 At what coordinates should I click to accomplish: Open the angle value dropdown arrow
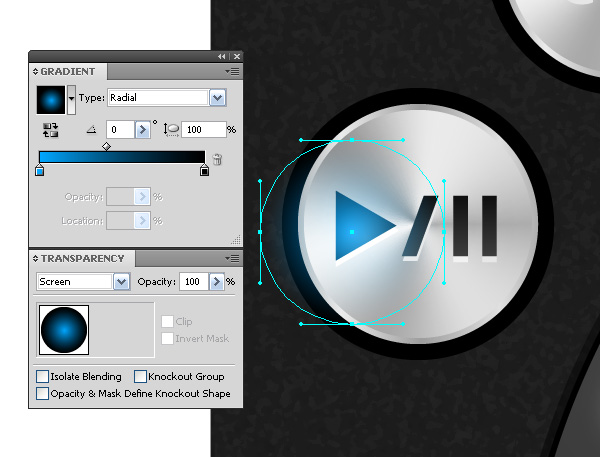(x=142, y=130)
